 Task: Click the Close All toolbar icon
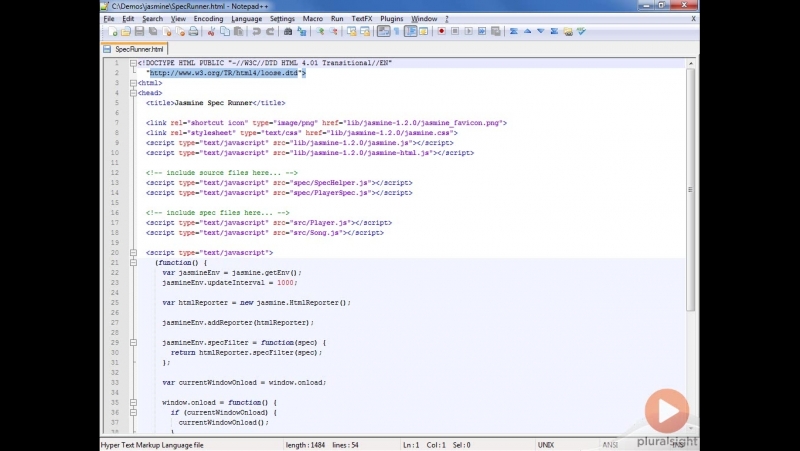pyautogui.click(x=180, y=32)
